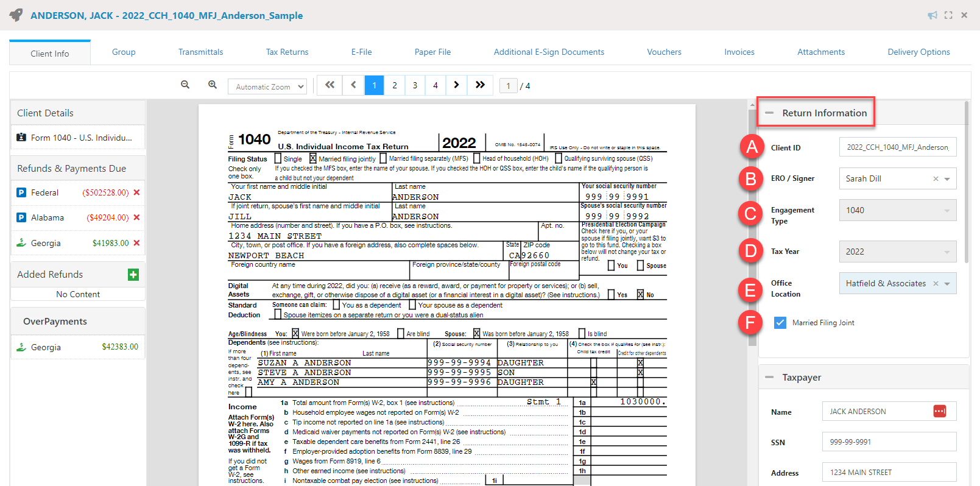Click the Alabama amount ($49204.00)
This screenshot has width=980, height=486.
click(108, 217)
